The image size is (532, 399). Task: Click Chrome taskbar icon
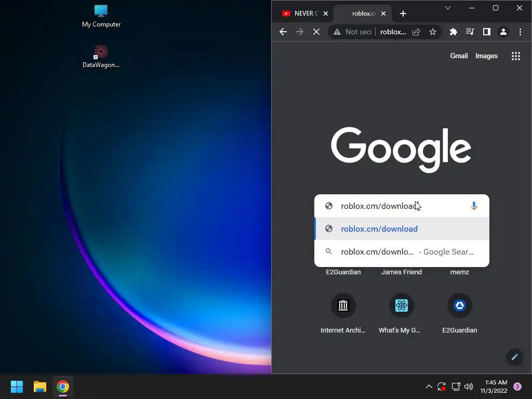[x=63, y=387]
